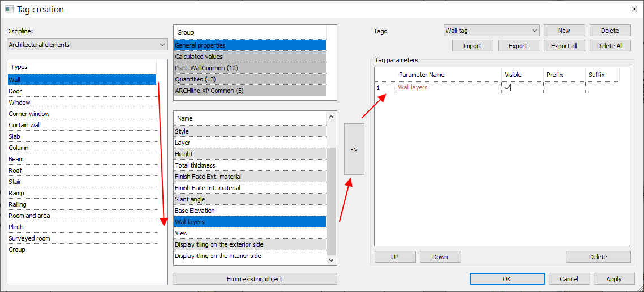Click the top Delete tag button

pos(610,31)
